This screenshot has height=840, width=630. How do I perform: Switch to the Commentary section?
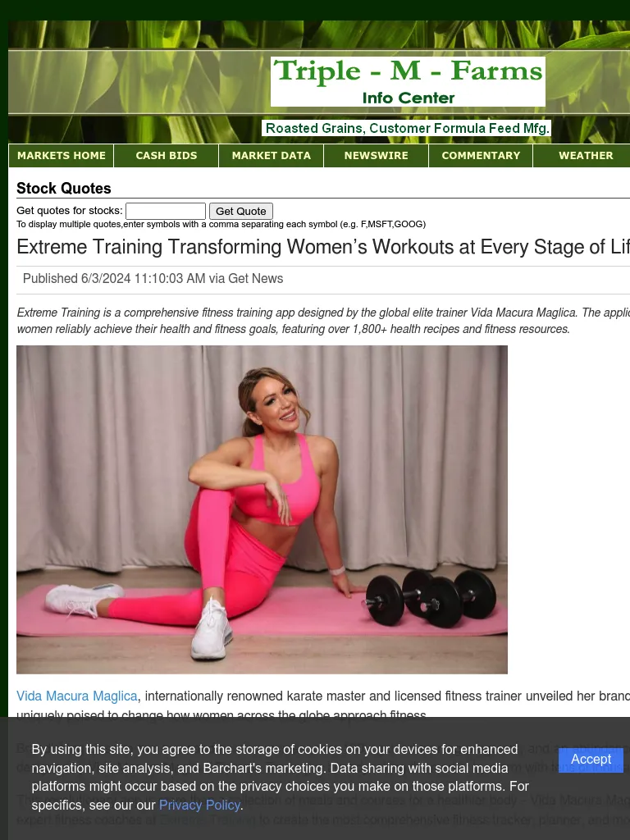point(481,155)
